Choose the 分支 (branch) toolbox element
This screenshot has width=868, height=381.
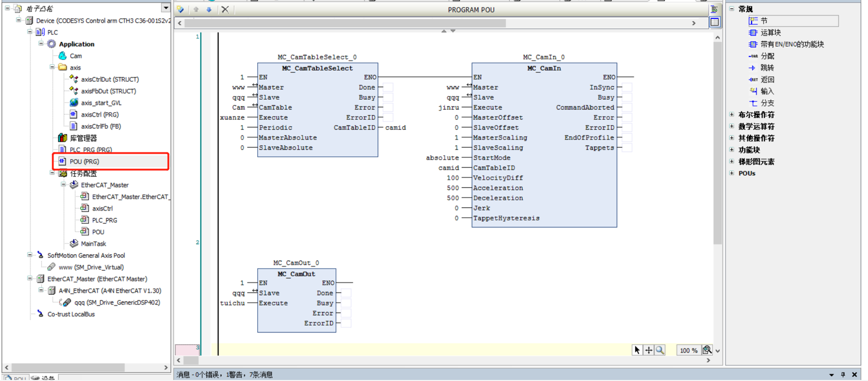point(761,103)
